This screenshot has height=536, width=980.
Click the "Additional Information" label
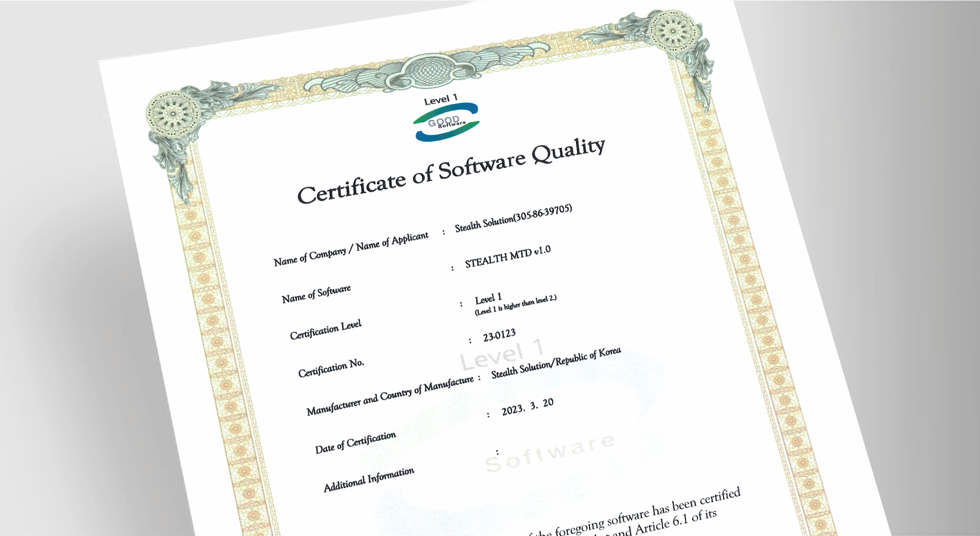369,480
